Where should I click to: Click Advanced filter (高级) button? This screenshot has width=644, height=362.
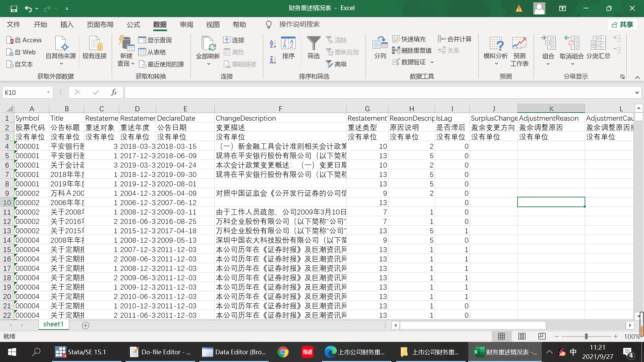tap(336, 64)
